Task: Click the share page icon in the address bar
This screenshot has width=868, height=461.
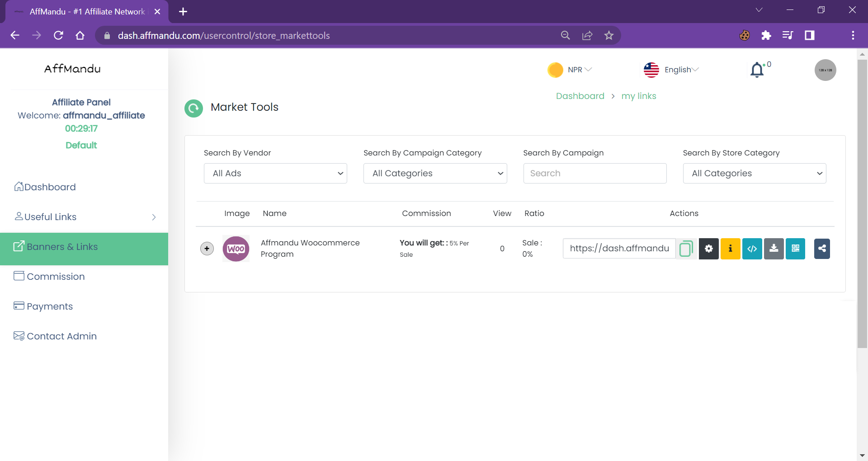Action: point(587,35)
